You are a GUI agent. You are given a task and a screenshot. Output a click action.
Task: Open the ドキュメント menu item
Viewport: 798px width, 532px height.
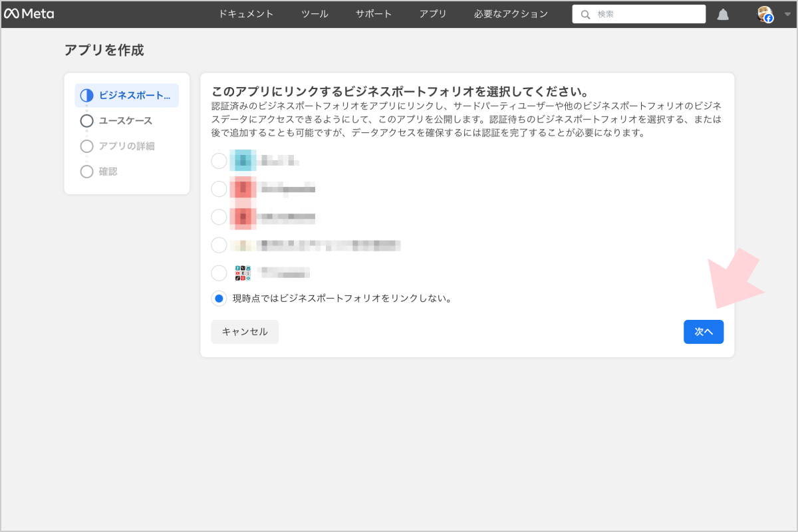pyautogui.click(x=246, y=14)
